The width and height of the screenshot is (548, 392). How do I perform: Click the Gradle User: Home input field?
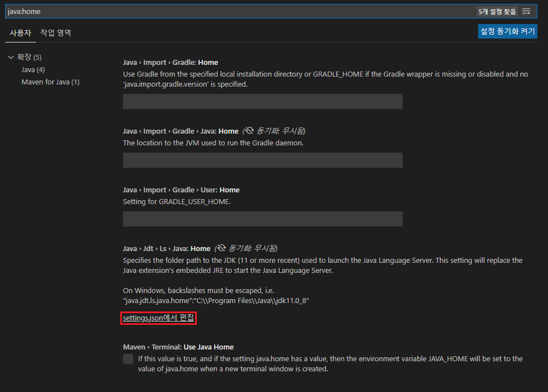pos(262,219)
